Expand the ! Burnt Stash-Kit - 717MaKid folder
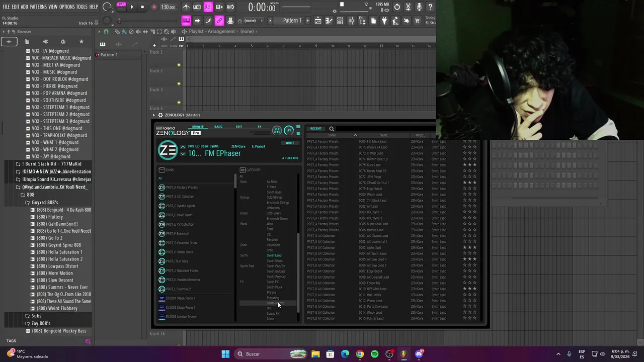This screenshot has height=362, width=644. [x=48, y=164]
